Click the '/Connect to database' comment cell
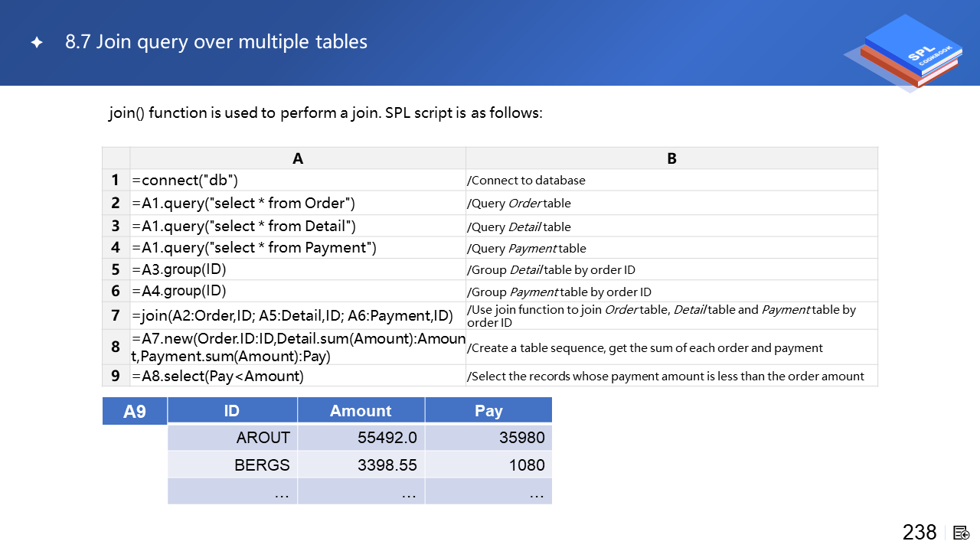The height and width of the screenshot is (551, 980). [671, 181]
